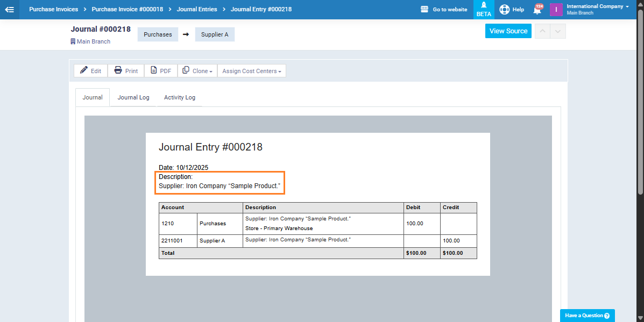Click the View Source button

508,31
